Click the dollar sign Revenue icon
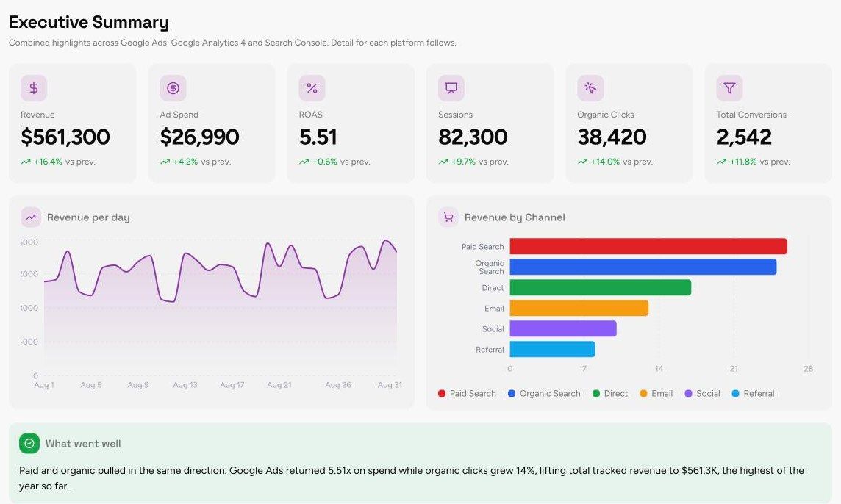The width and height of the screenshot is (841, 504). click(x=34, y=88)
